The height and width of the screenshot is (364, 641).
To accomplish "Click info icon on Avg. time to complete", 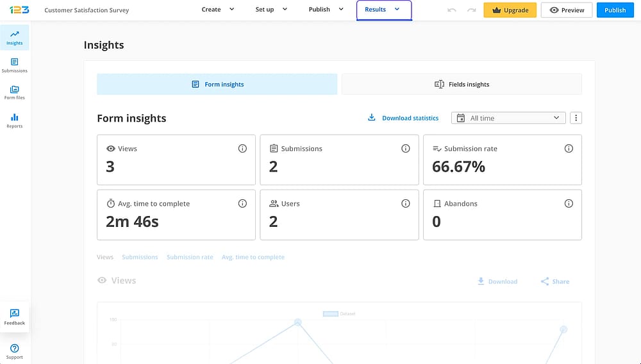I will (x=242, y=203).
